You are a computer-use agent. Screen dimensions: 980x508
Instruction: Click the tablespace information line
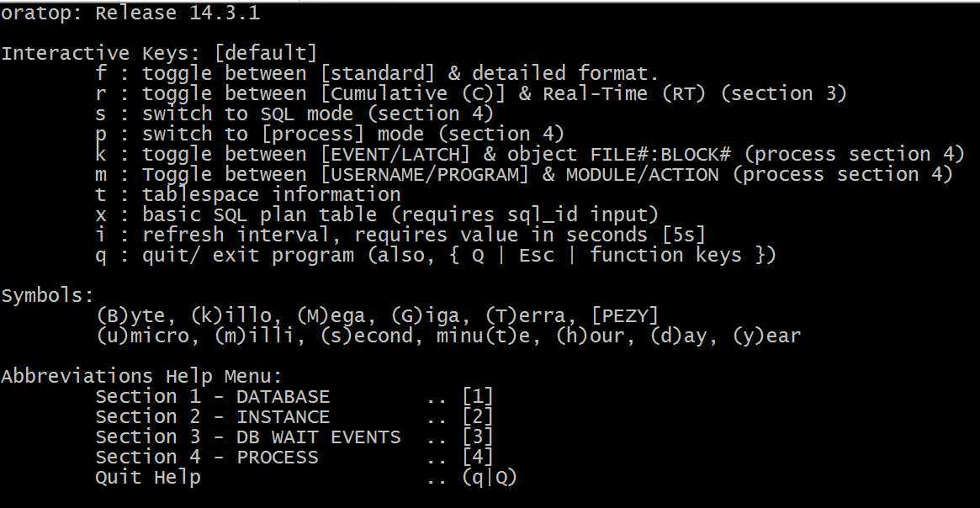coord(248,194)
